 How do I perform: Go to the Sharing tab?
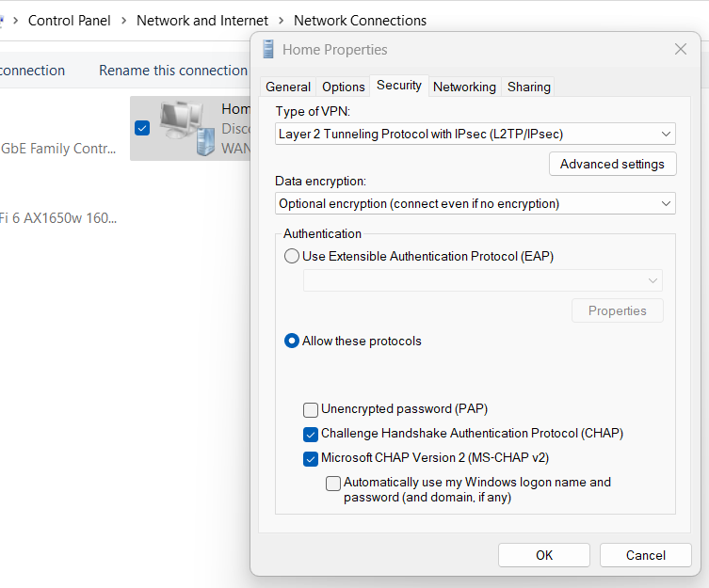click(528, 87)
